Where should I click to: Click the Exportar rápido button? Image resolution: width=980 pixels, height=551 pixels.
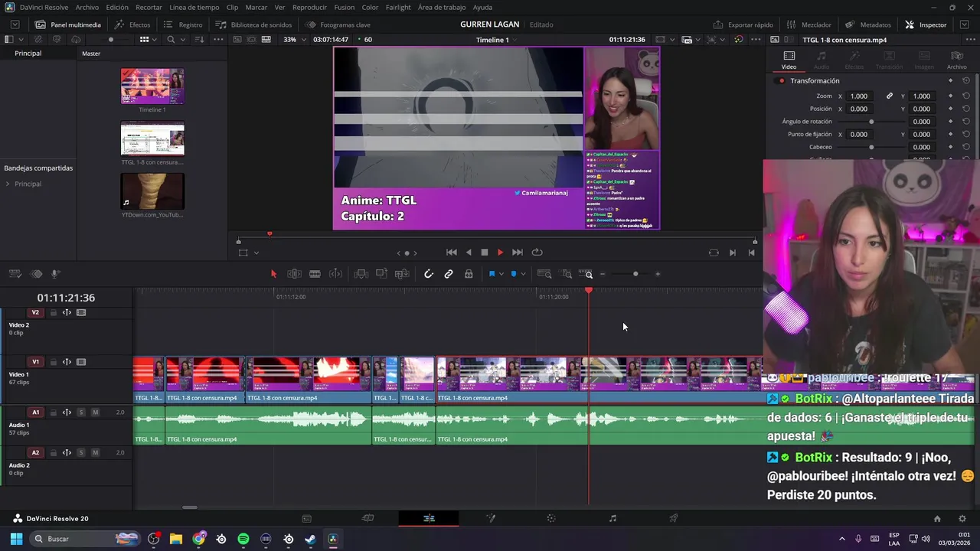point(743,24)
